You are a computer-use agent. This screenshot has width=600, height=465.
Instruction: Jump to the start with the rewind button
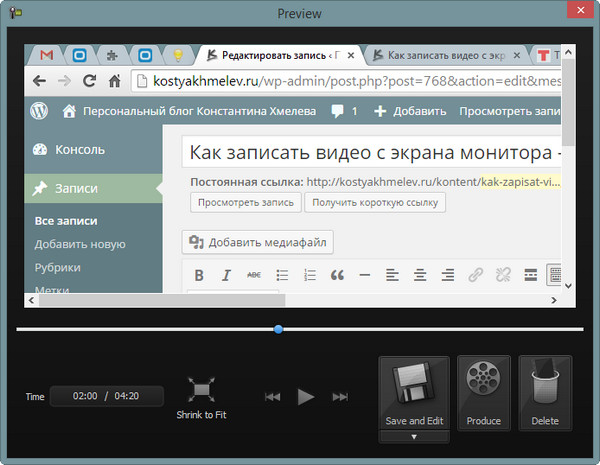tap(272, 397)
